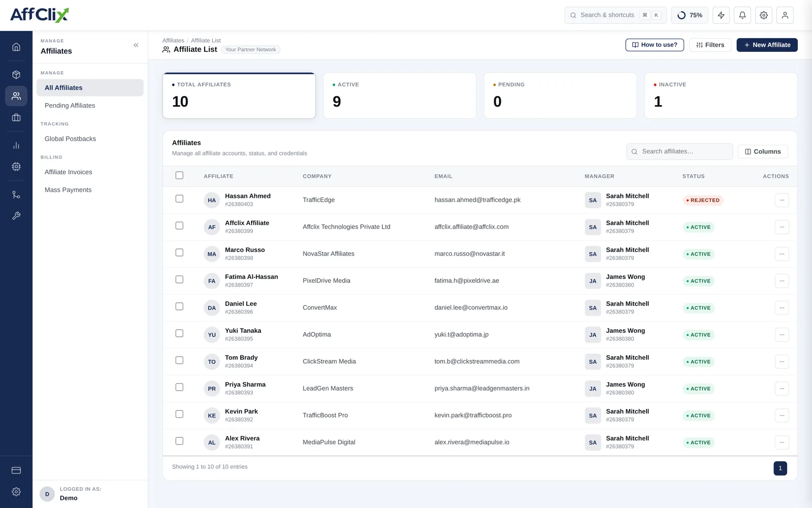Image resolution: width=812 pixels, height=508 pixels.
Task: Select the Marco Russo row checkbox
Action: (179, 252)
